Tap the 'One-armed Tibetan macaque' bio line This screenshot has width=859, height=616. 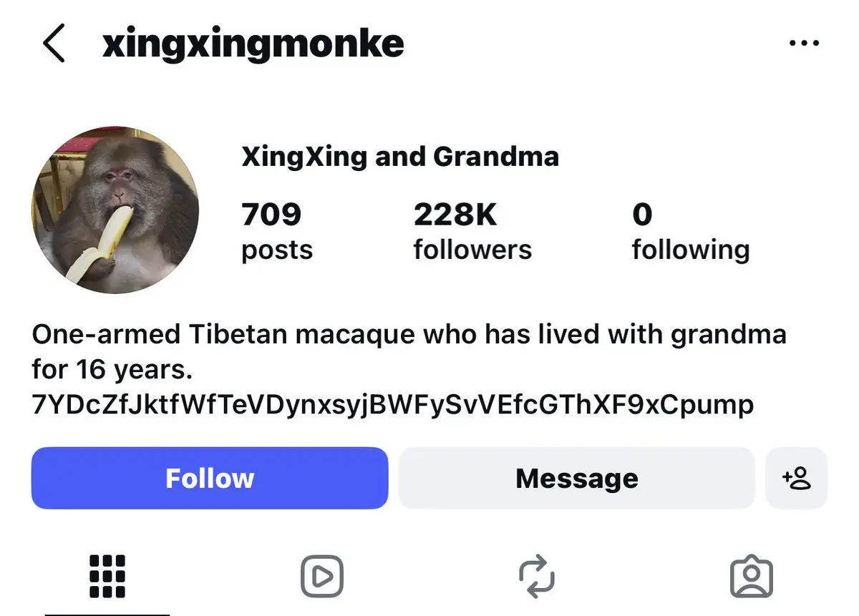pyautogui.click(x=409, y=334)
